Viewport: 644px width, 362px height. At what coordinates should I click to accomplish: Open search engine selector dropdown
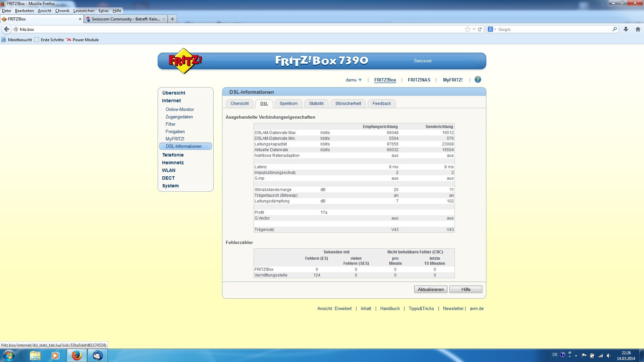click(492, 29)
